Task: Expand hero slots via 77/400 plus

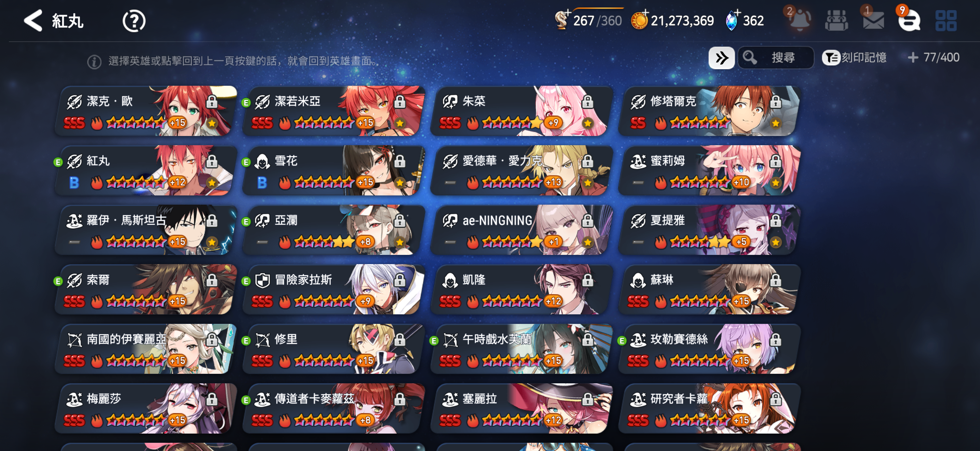Action: tap(913, 58)
